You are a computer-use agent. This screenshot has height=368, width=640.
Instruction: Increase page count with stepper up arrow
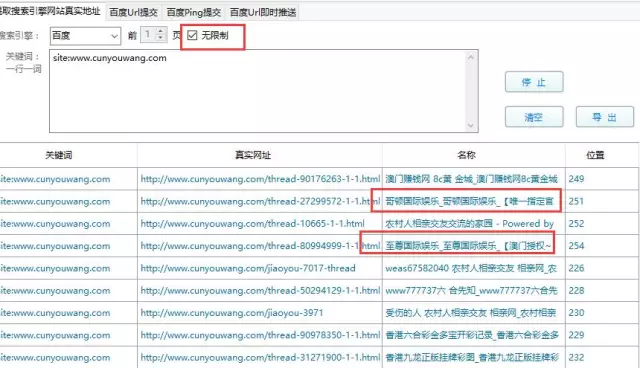coord(161,31)
